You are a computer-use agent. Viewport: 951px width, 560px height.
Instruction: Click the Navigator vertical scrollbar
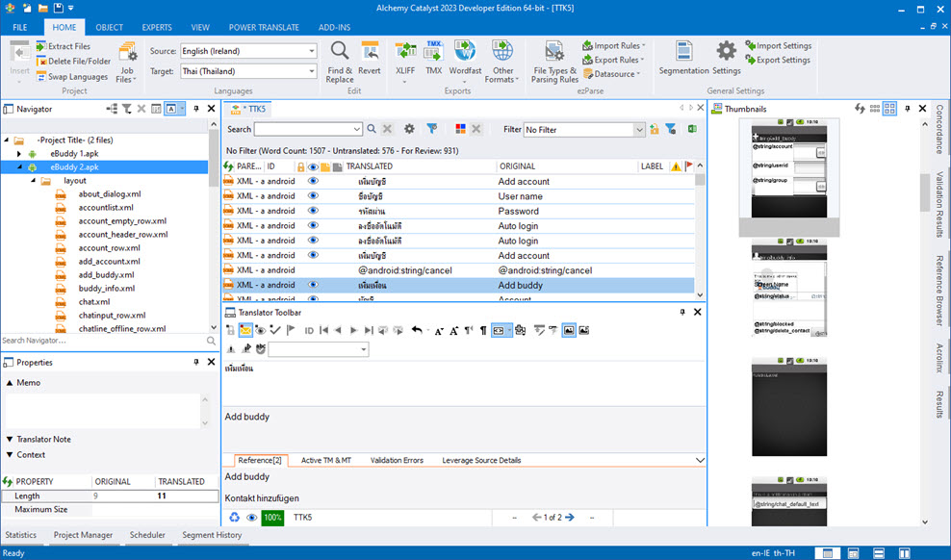213,227
